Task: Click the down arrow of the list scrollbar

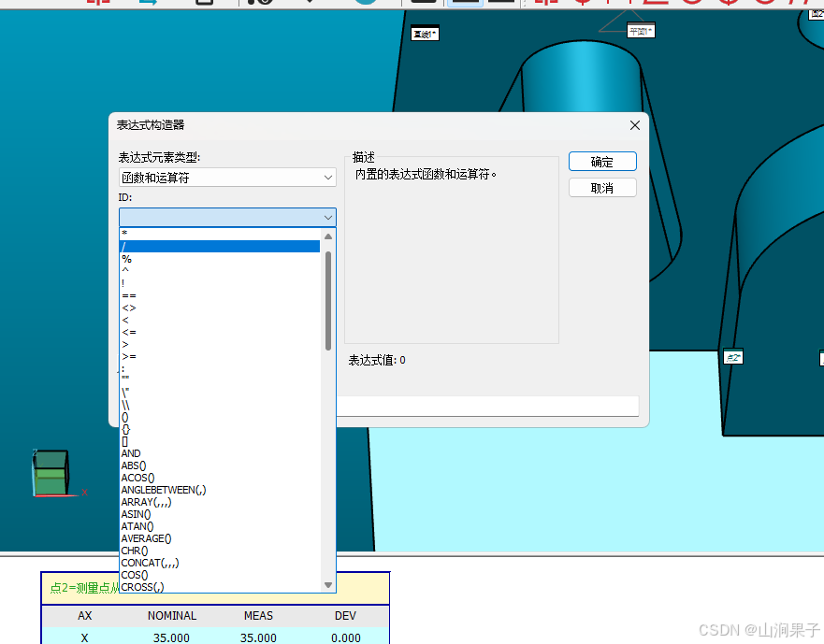Action: (x=329, y=584)
